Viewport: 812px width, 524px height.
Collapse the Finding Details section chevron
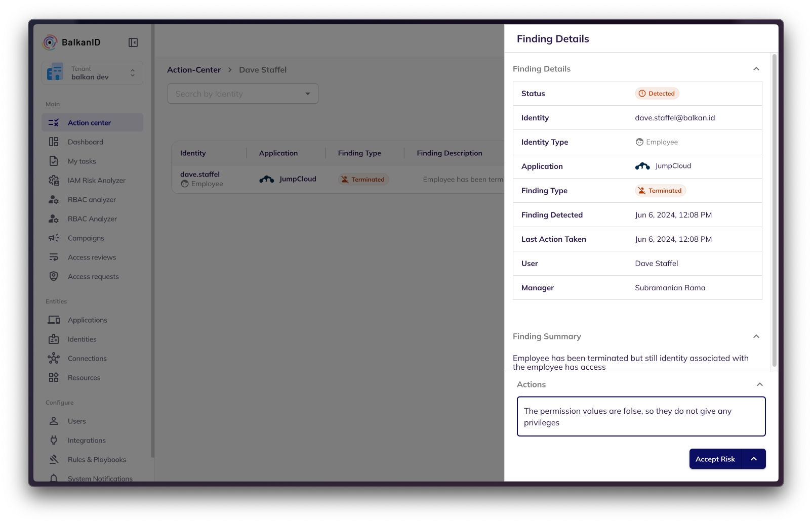click(x=756, y=69)
